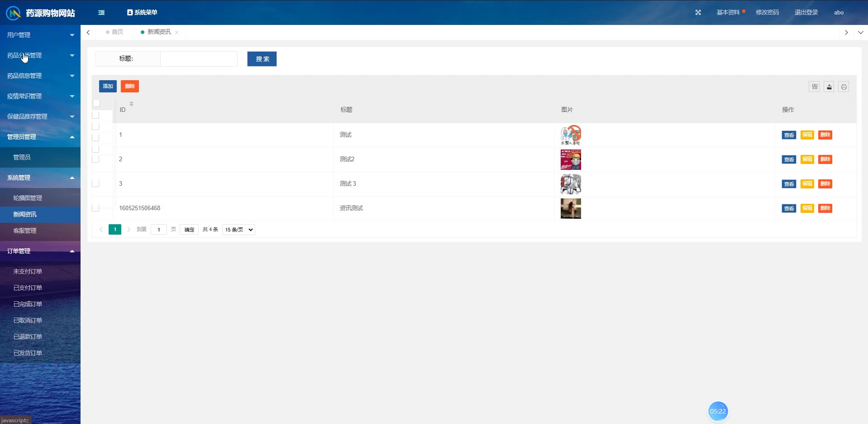Open the 15 条/页 page size dropdown
868x424 pixels.
click(238, 230)
